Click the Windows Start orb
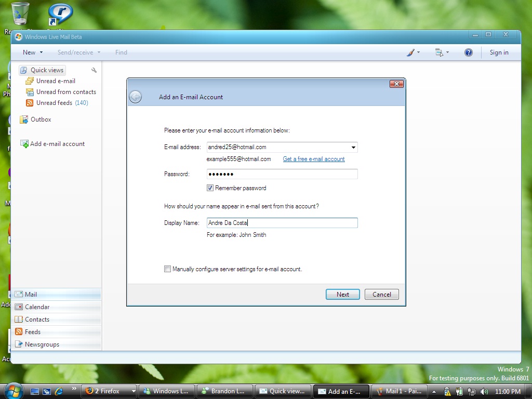 pos(14,391)
